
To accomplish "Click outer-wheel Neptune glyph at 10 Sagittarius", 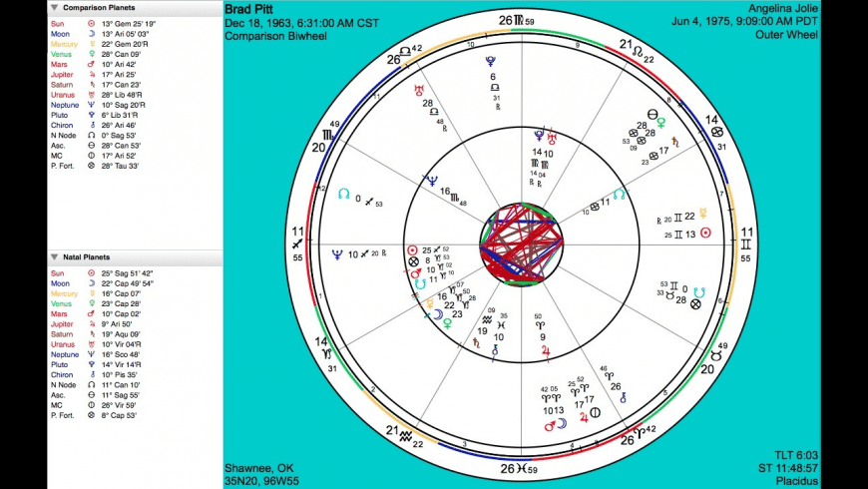I will 336,254.
